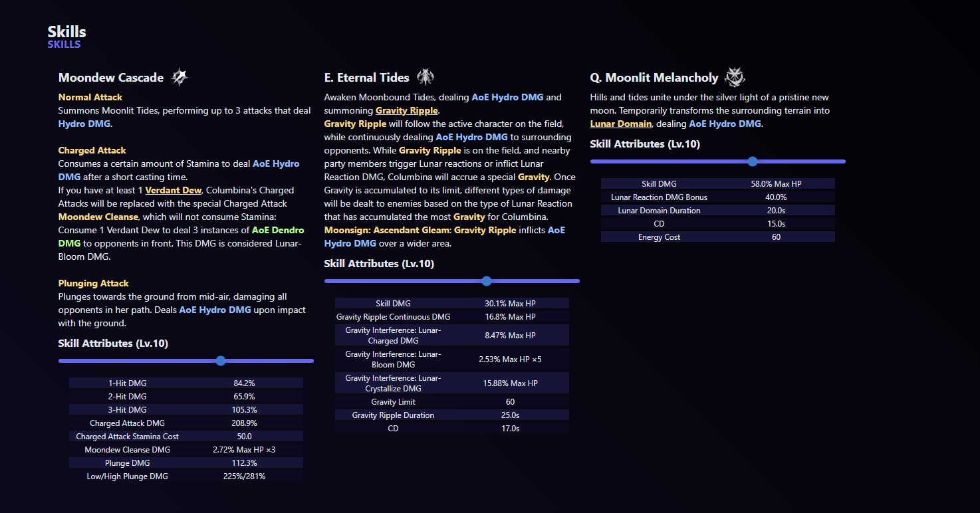Open the underlined Gravity Ripple link
The height and width of the screenshot is (513, 980).
point(407,110)
